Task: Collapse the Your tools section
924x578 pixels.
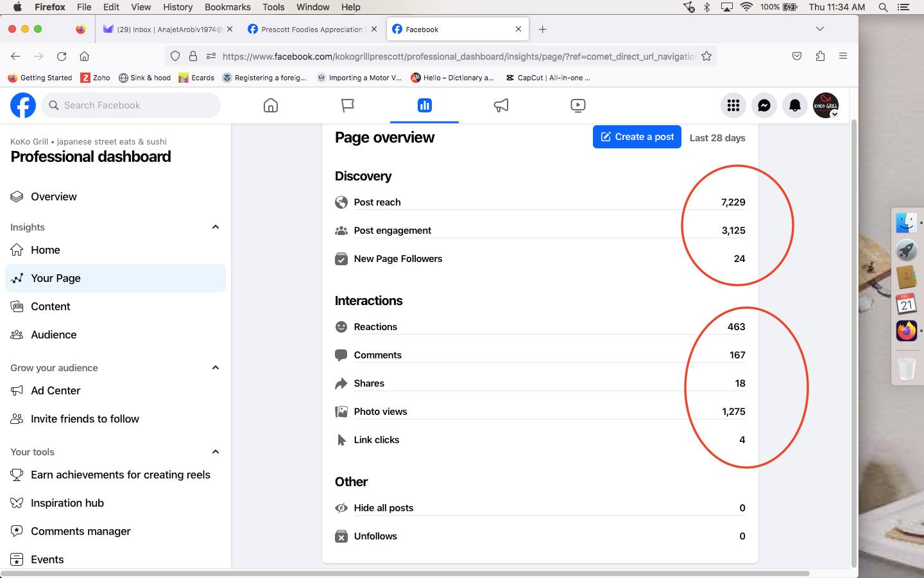Action: click(x=216, y=451)
